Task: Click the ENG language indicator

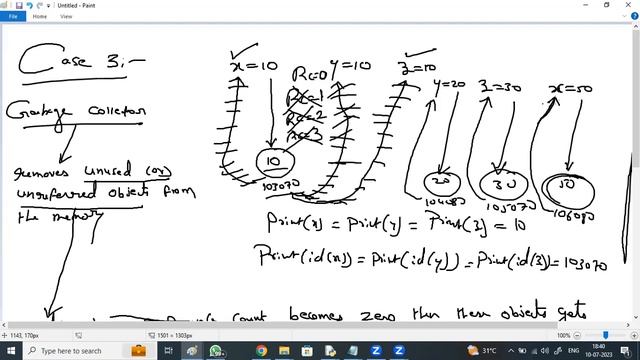Action: click(x=573, y=351)
